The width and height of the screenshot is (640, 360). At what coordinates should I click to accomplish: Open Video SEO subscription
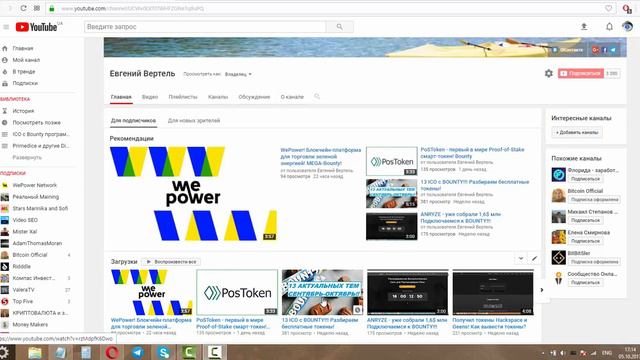click(25, 220)
